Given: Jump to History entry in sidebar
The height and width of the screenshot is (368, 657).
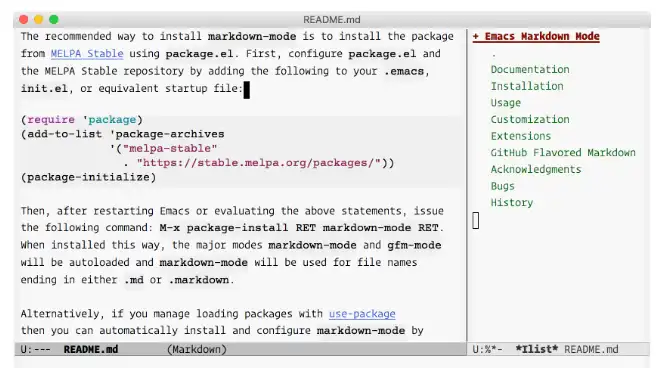Looking at the screenshot, I should 512,202.
